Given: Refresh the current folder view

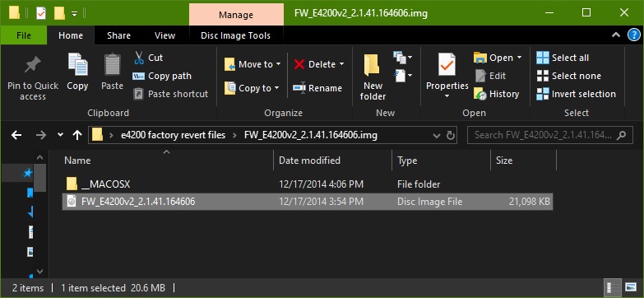Looking at the screenshot, I should coord(451,135).
